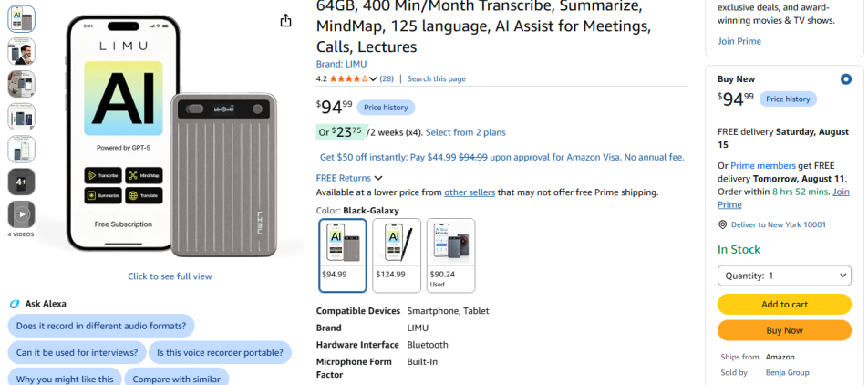Expand the rating breakdown arrow next to stars
868x385 pixels.
point(373,79)
